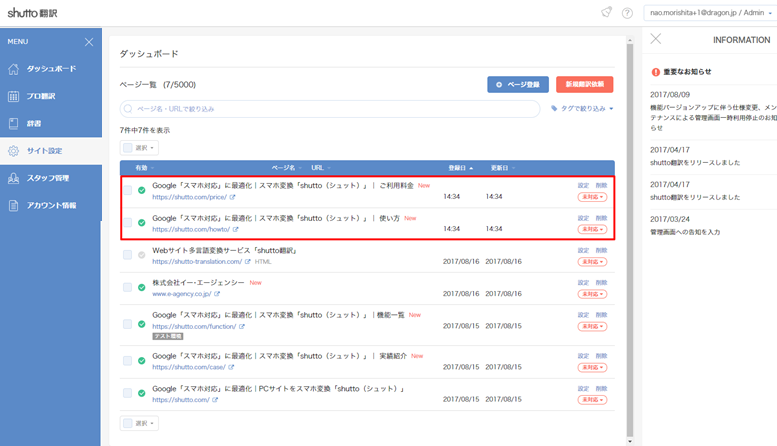
Task: Click the shutto翻訳 logo at top left
Action: [x=33, y=13]
